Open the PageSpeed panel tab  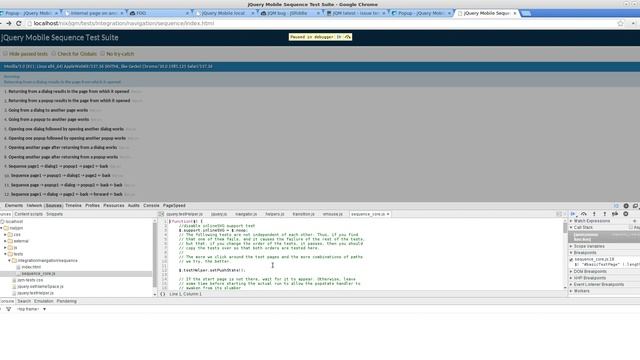point(174,206)
